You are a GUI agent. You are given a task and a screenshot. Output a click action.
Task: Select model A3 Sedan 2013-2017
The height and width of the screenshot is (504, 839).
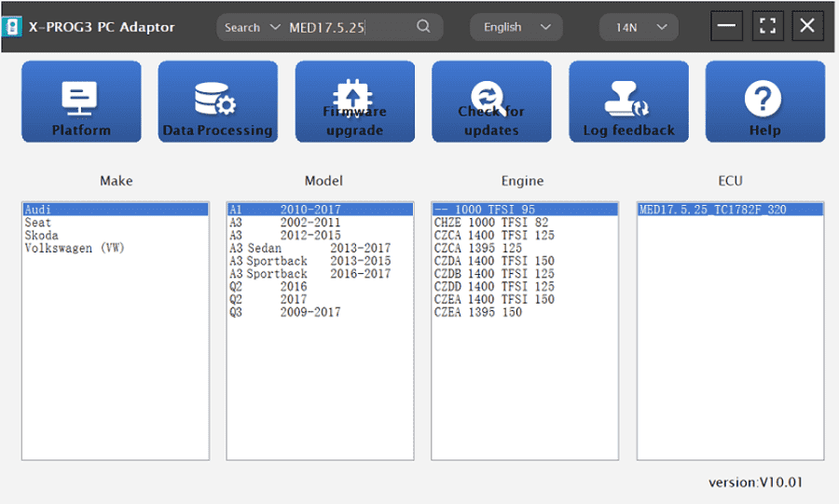pos(320,248)
